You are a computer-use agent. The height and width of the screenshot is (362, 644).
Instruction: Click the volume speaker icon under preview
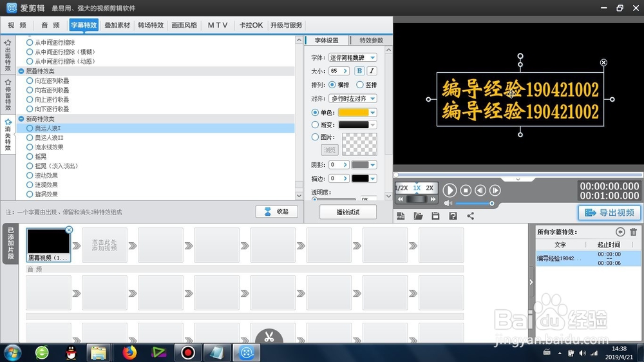[448, 204]
